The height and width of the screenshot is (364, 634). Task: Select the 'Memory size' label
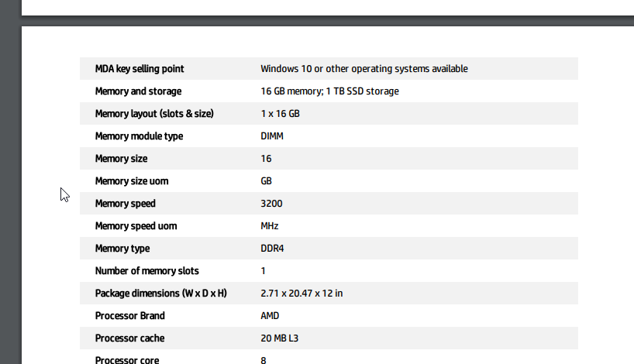(122, 159)
